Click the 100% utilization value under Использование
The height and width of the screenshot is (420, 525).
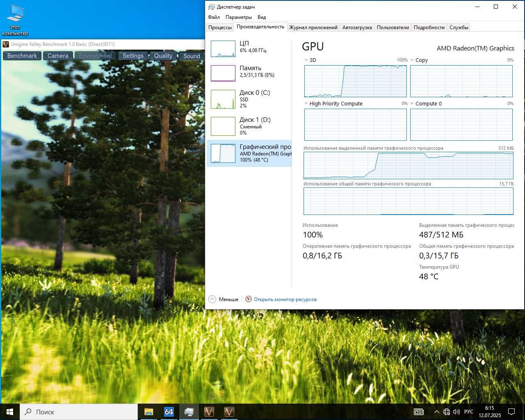tap(313, 235)
